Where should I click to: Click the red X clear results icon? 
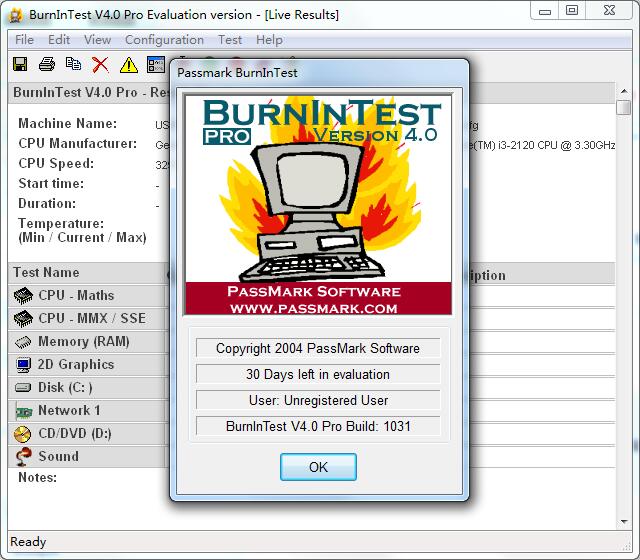click(x=100, y=64)
